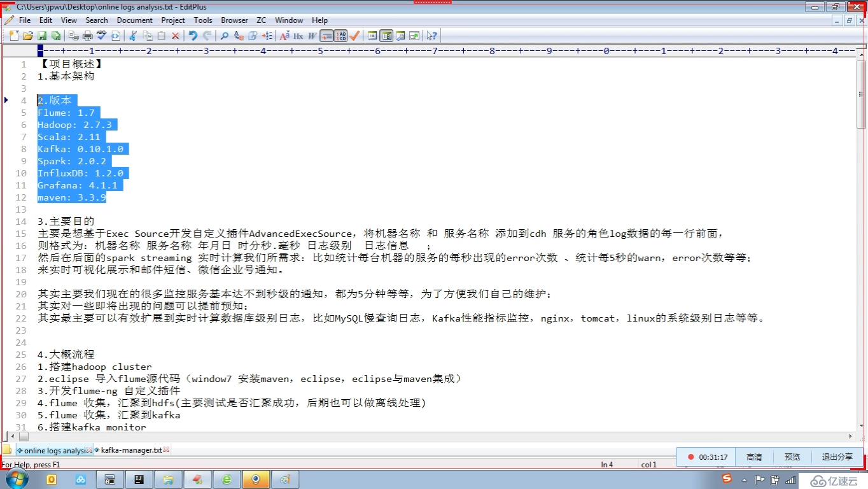Image resolution: width=868 pixels, height=489 pixels.
Task: Open the Window menu
Action: (289, 20)
